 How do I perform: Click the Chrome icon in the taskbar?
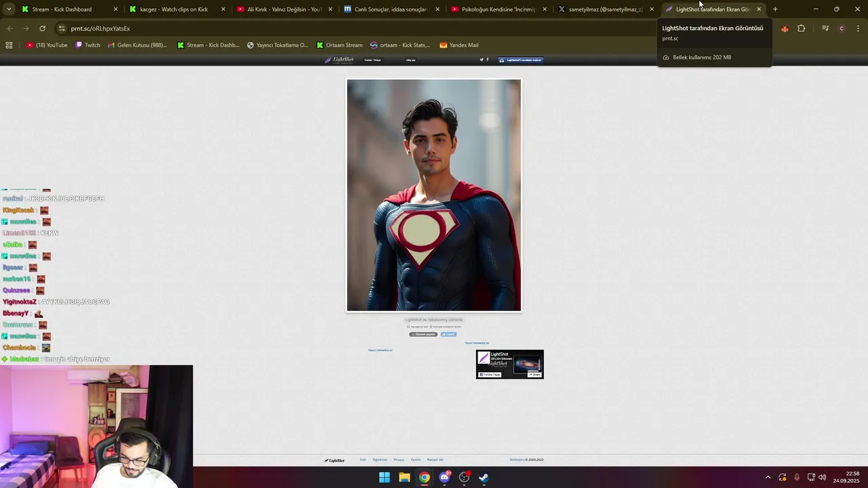[424, 477]
